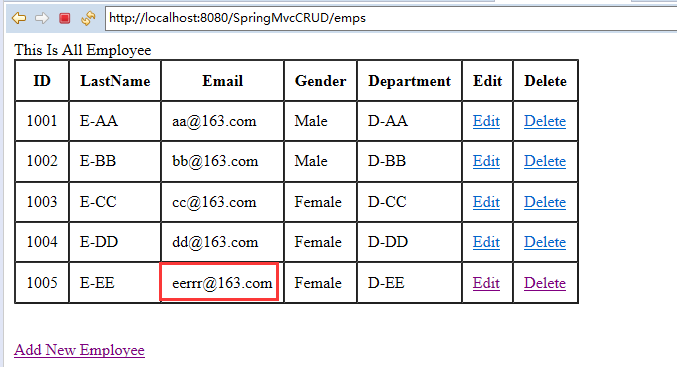This screenshot has height=367, width=677.
Task: Delete employee 1001 E-AA
Action: (545, 121)
